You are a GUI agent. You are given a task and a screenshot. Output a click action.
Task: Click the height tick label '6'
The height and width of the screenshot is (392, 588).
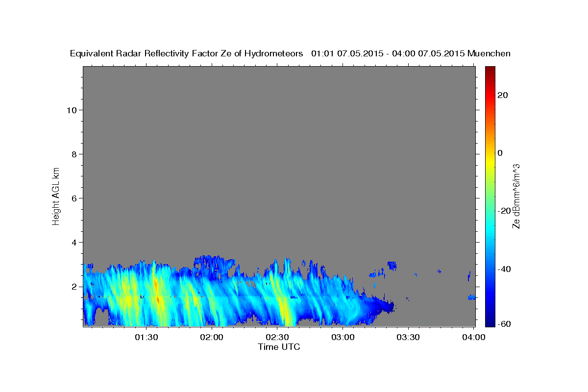coord(74,198)
